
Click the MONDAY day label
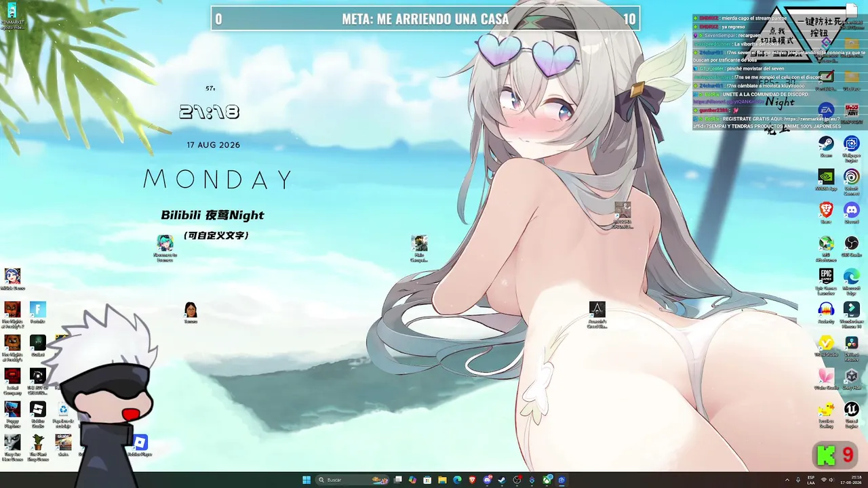tap(218, 180)
